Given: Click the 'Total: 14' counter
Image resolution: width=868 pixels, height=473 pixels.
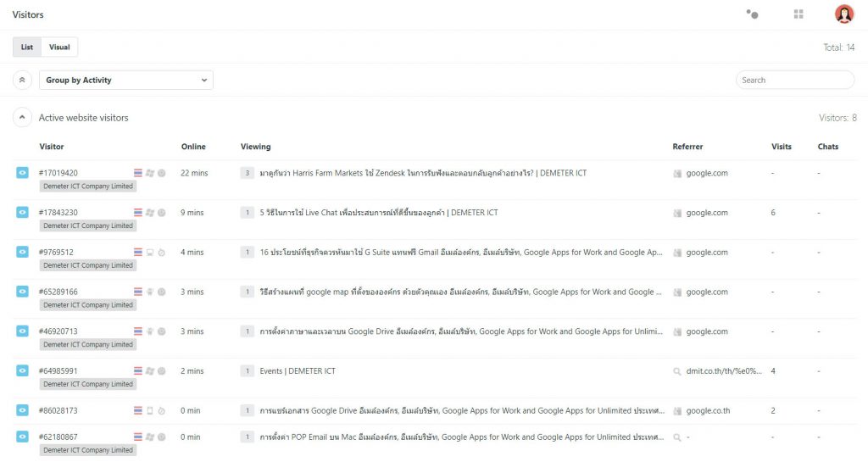Looking at the screenshot, I should coord(838,47).
